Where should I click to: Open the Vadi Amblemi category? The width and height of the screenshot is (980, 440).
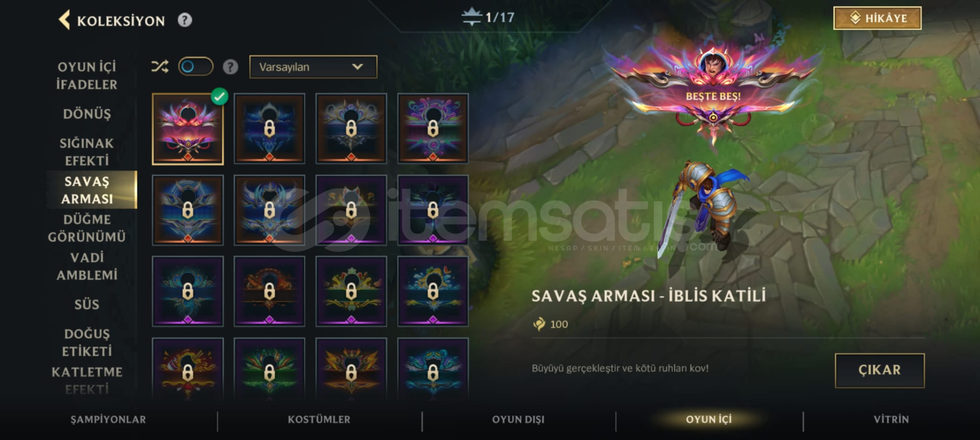click(x=87, y=266)
